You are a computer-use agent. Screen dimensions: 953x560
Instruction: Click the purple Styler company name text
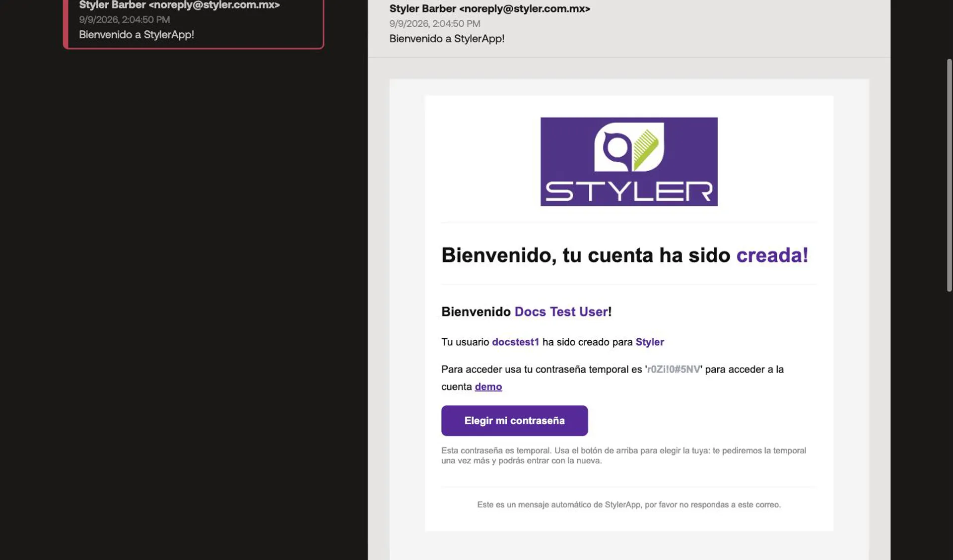649,342
